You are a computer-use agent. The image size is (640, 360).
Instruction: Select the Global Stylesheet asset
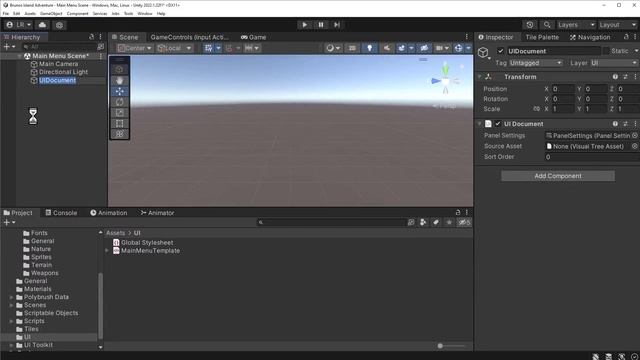[147, 242]
